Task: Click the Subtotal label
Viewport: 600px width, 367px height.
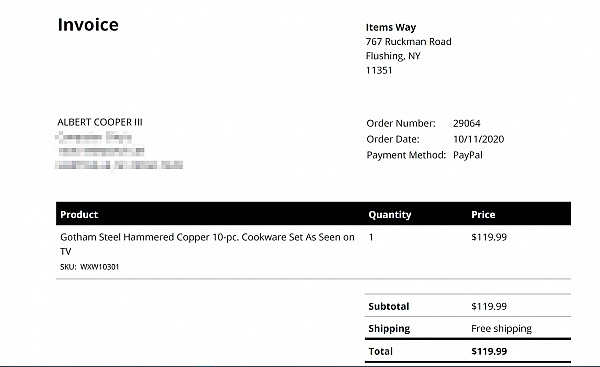Action: click(389, 307)
